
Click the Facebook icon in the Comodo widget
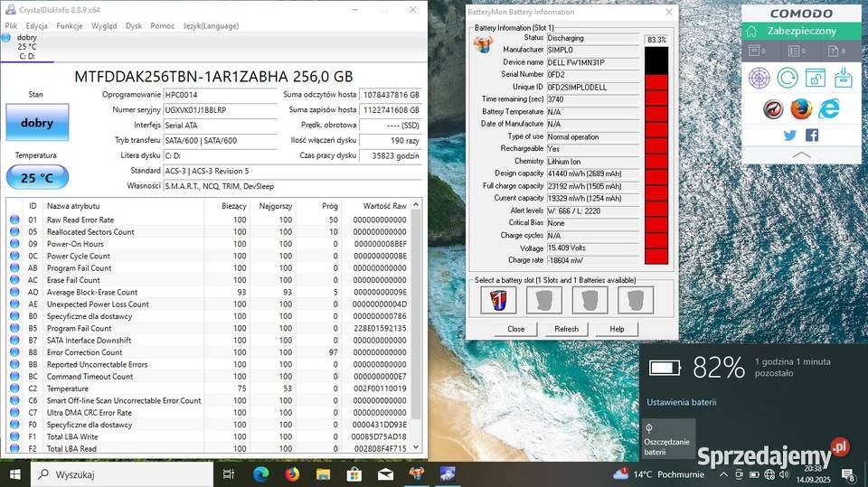[x=812, y=136]
